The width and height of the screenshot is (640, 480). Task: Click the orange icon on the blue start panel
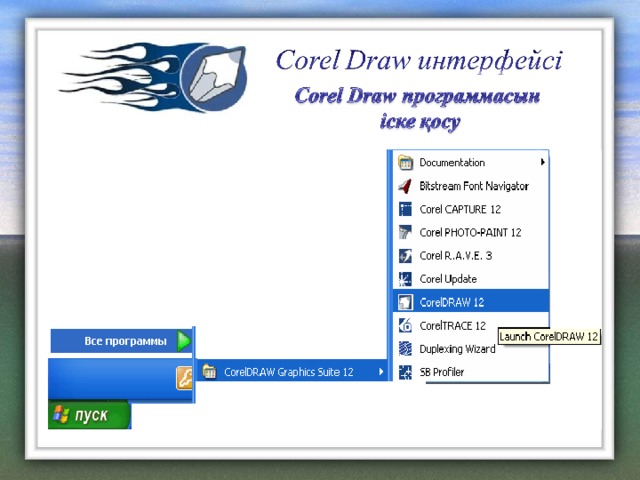pyautogui.click(x=184, y=378)
